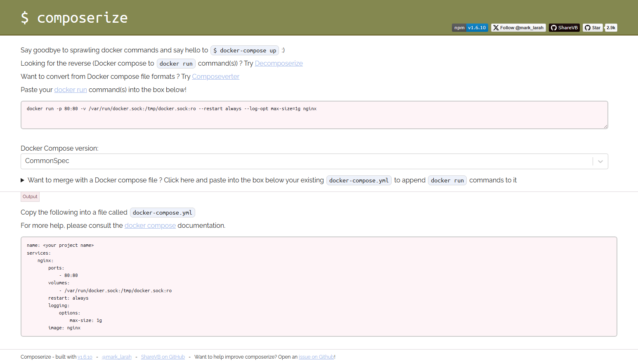The height and width of the screenshot is (364, 638).
Task: Click Follow @mark_larah X button
Action: click(x=518, y=28)
